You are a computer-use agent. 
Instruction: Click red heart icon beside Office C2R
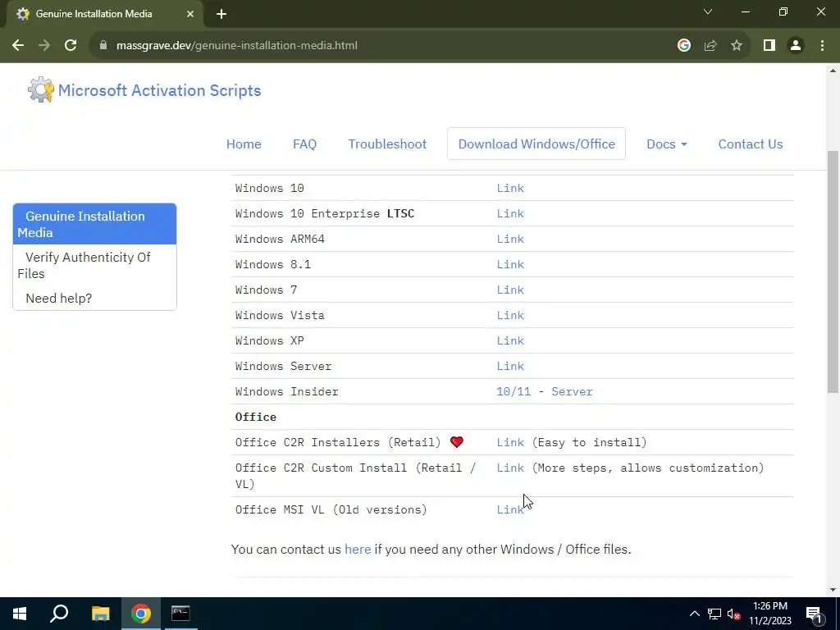[456, 442]
